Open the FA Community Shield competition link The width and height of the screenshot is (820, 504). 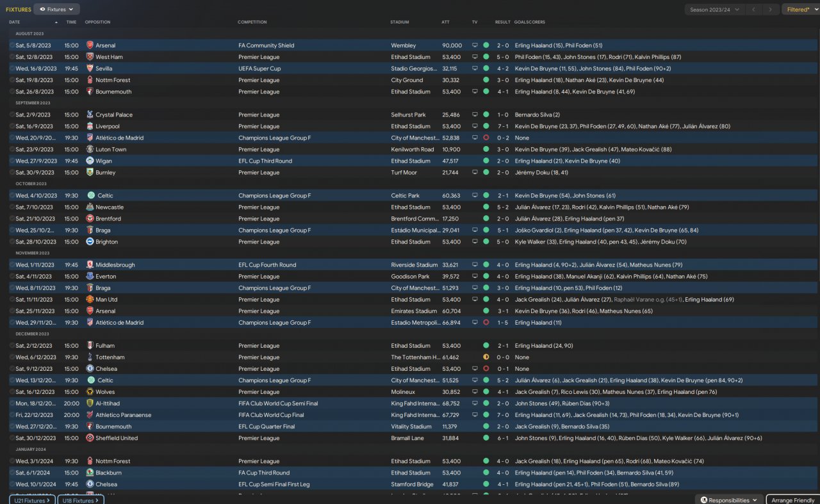pyautogui.click(x=266, y=45)
